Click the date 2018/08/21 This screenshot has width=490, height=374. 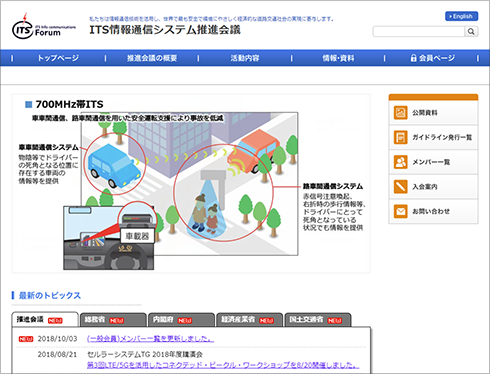[x=57, y=354]
